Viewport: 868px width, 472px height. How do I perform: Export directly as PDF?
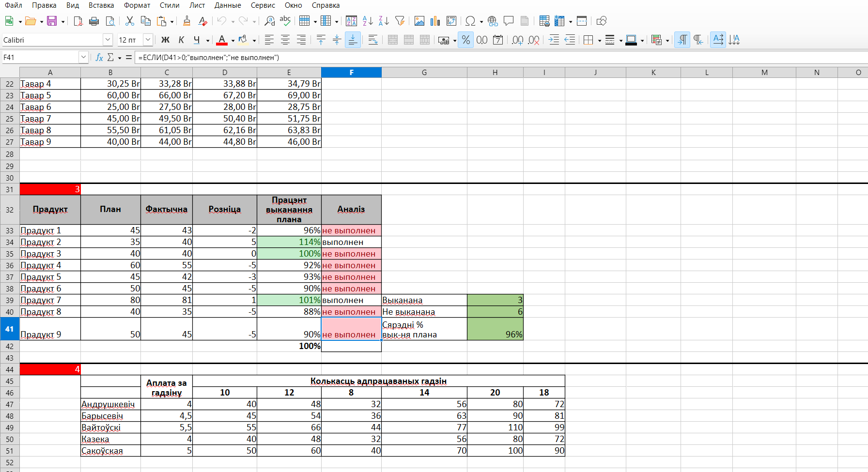click(x=78, y=21)
